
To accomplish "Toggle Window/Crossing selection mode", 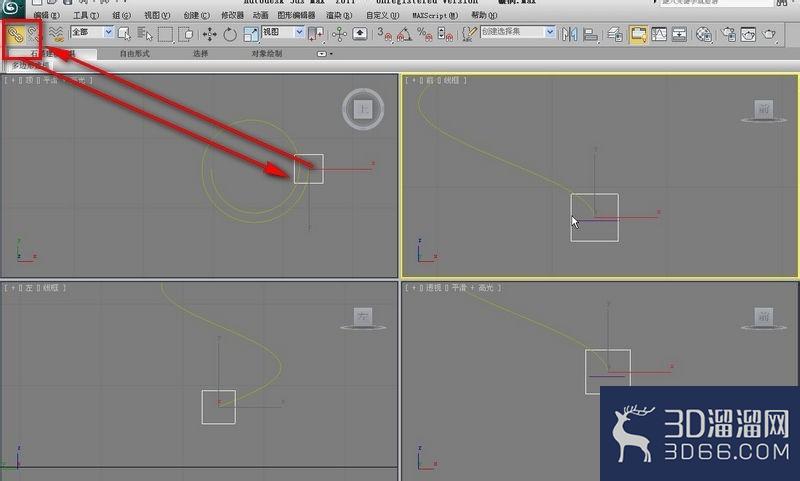I will (186, 35).
